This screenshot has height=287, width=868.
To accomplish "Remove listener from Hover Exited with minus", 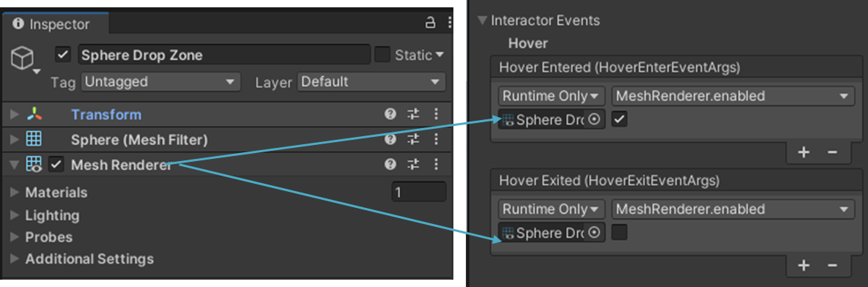I will tap(832, 266).
